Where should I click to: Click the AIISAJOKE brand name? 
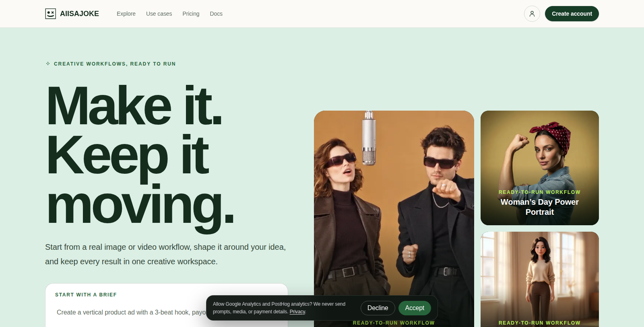click(79, 14)
